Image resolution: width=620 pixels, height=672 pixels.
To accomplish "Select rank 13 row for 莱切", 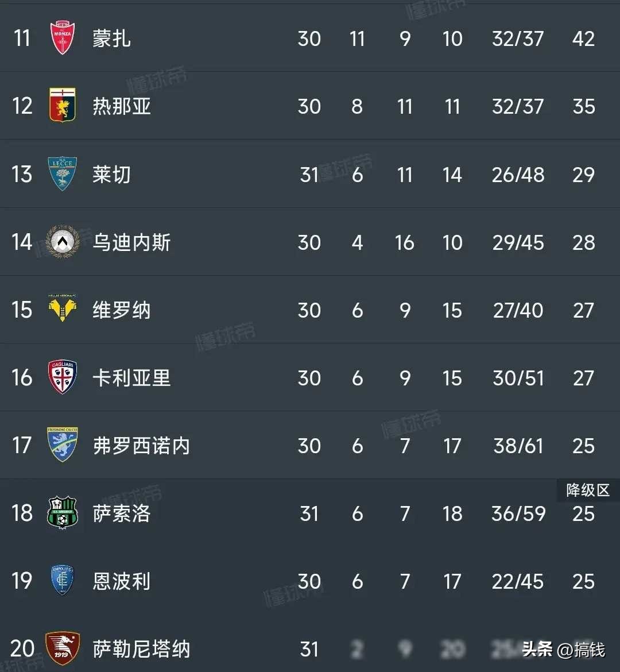I will 22,174.
